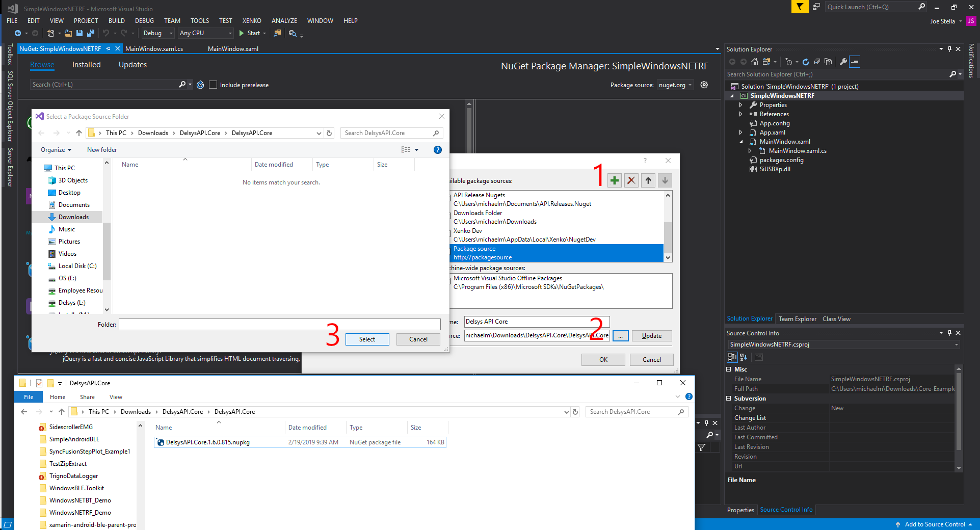This screenshot has width=980, height=530.
Task: Expand the References node in Solution Explorer
Action: [x=741, y=114]
